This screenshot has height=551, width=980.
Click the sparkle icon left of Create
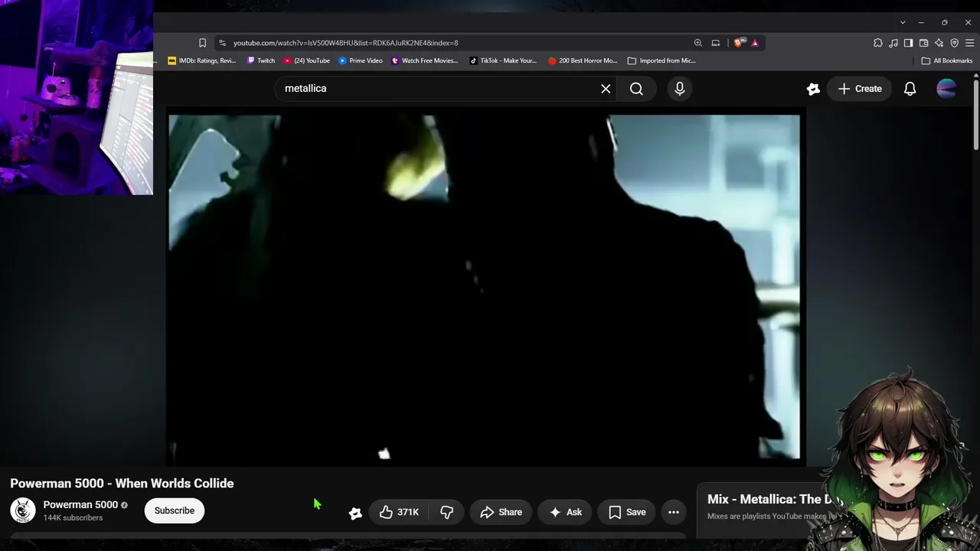pos(813,89)
